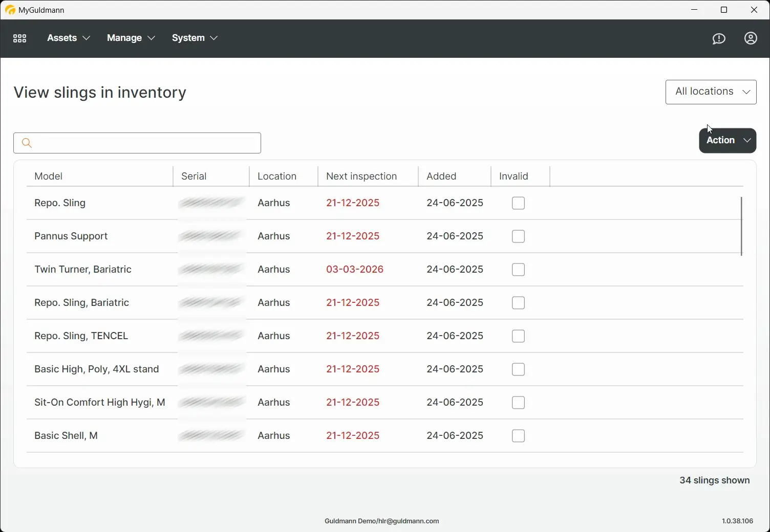This screenshot has width=770, height=532.
Task: Open the Assets menu
Action: click(x=62, y=38)
